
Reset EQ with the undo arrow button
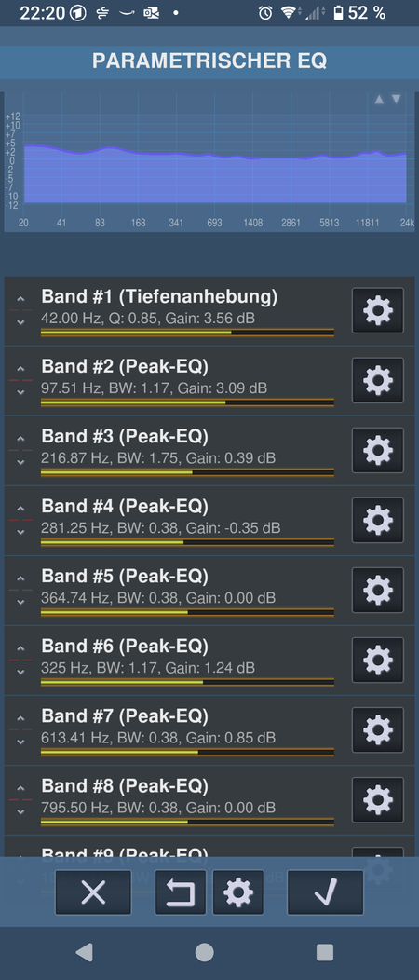(181, 892)
